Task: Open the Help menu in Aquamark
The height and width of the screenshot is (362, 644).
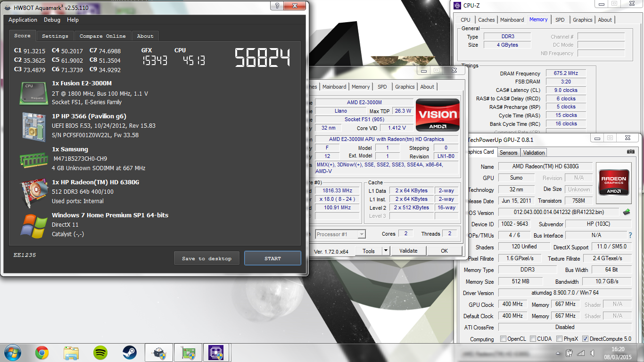Action: coord(73,20)
